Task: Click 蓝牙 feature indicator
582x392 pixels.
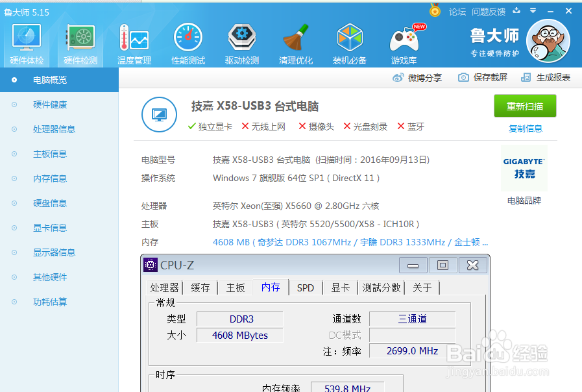Action: tap(411, 127)
